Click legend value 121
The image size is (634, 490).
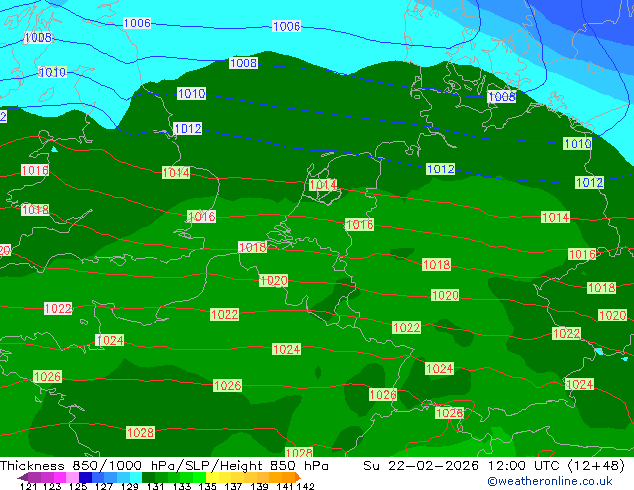[28, 486]
